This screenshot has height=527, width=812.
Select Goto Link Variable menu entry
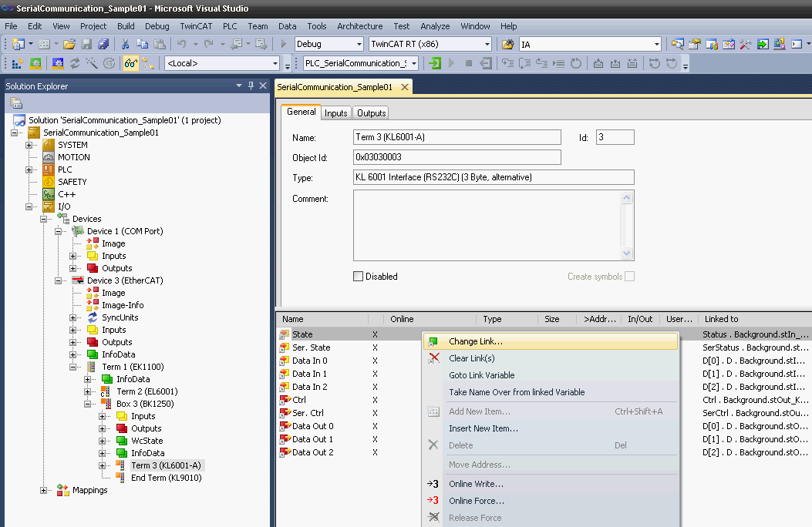pos(551,375)
